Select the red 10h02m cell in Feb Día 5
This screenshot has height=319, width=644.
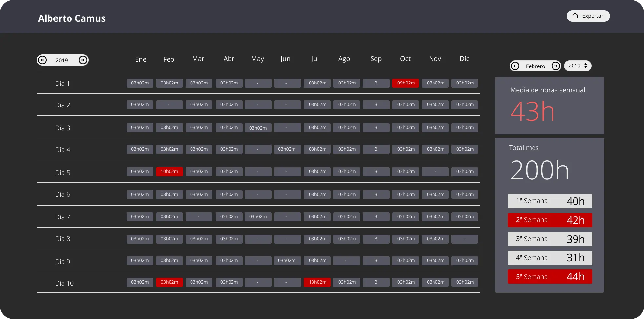pos(169,171)
